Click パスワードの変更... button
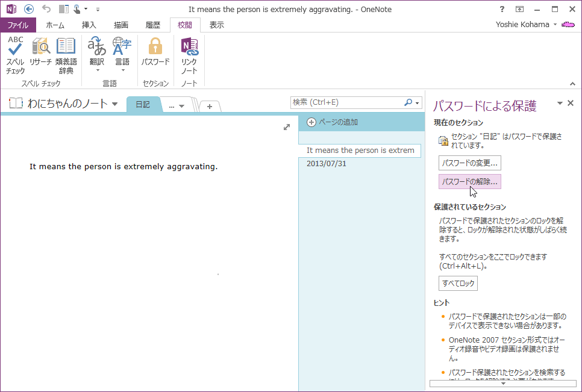 click(470, 163)
